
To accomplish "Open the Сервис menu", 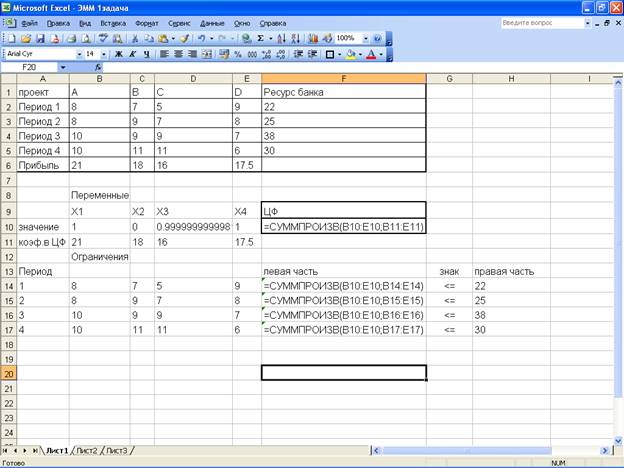I will point(180,21).
